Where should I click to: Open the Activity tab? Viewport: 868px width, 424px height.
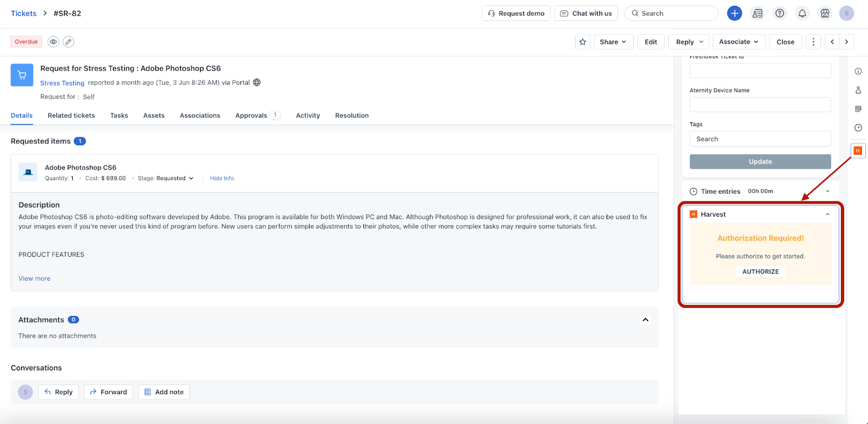[308, 116]
